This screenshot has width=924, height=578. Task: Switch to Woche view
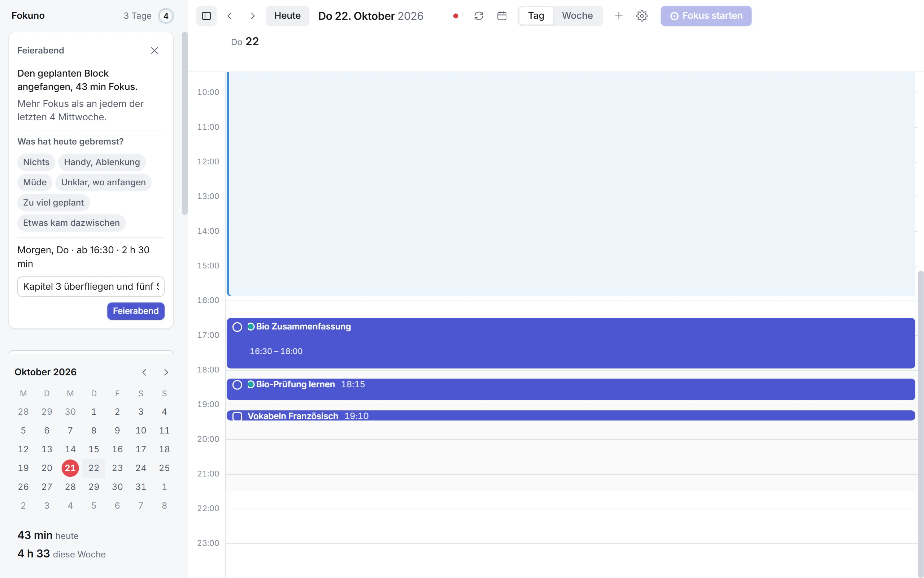pyautogui.click(x=577, y=16)
